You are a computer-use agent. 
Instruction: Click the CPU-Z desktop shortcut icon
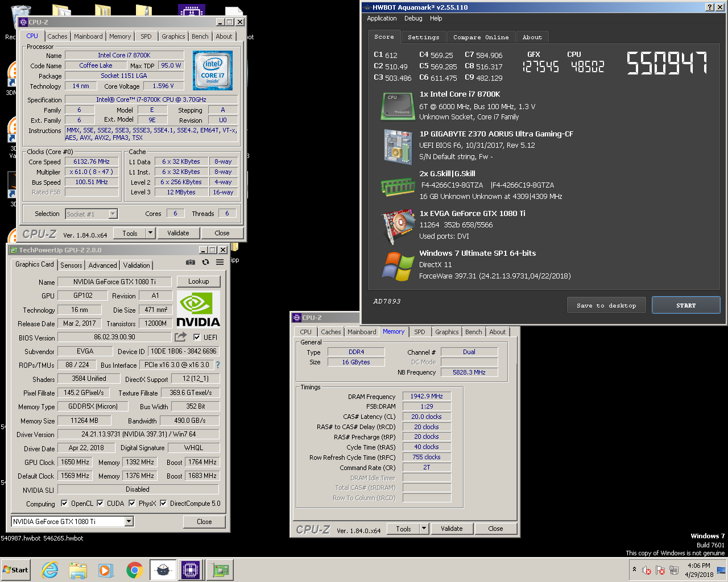[x=191, y=10]
